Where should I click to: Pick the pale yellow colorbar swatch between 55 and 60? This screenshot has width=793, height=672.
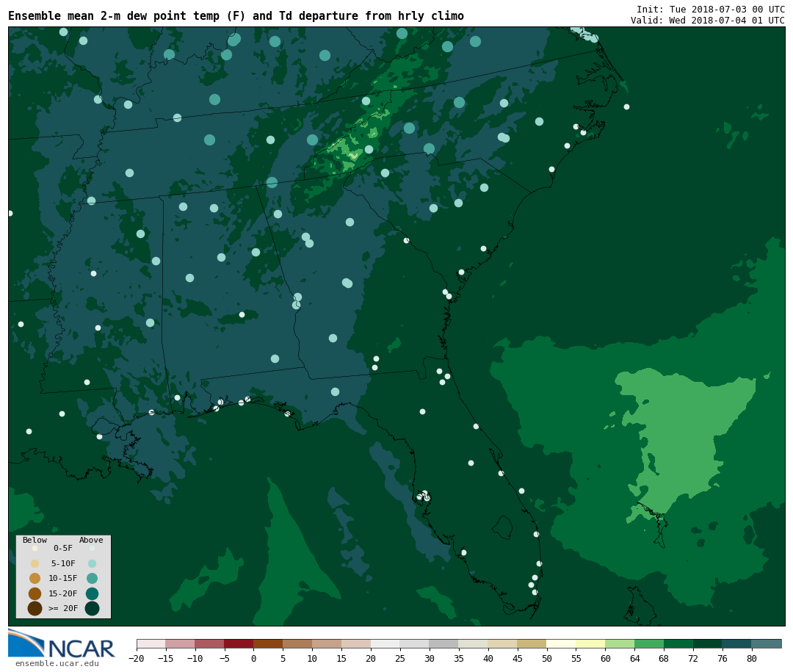[590, 643]
